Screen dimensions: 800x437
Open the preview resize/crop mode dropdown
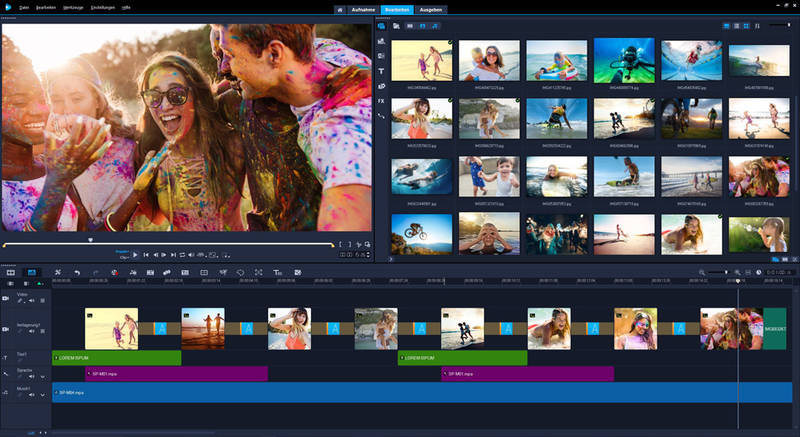[x=213, y=255]
